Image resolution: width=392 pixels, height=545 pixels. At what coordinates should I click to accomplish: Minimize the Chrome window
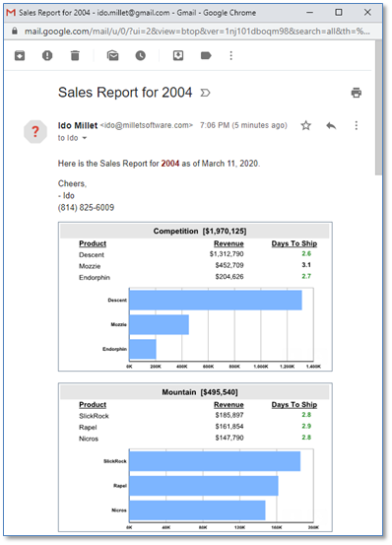click(309, 13)
